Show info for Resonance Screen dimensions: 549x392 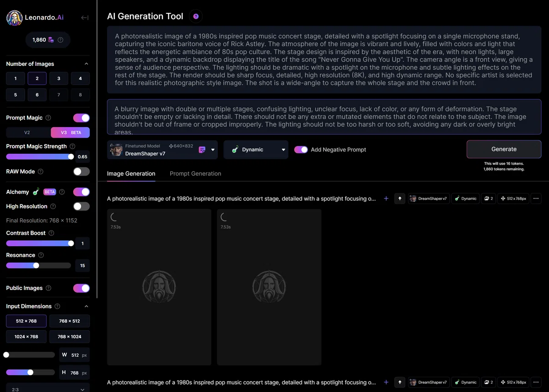pos(41,255)
